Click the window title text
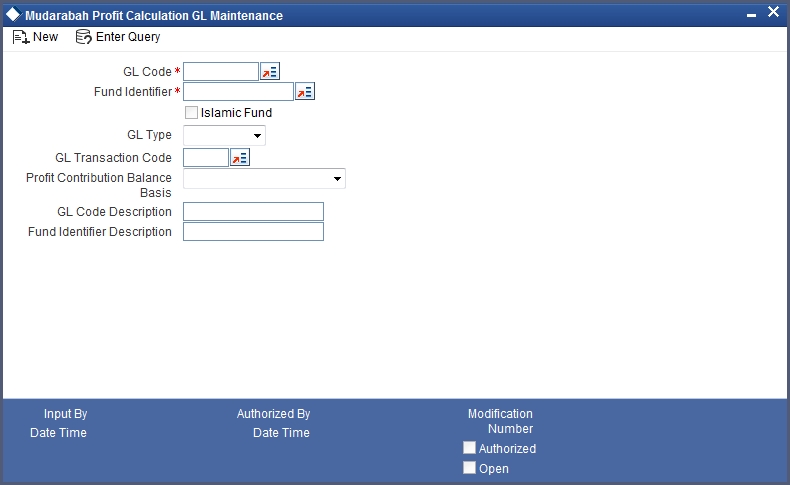This screenshot has height=485, width=790. (x=154, y=16)
